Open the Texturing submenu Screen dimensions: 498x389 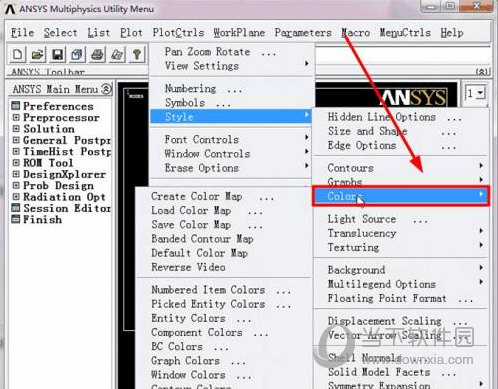(401, 247)
